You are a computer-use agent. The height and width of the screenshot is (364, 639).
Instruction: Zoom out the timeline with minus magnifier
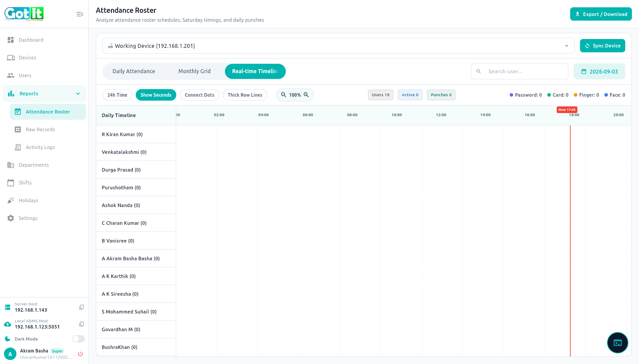point(284,95)
